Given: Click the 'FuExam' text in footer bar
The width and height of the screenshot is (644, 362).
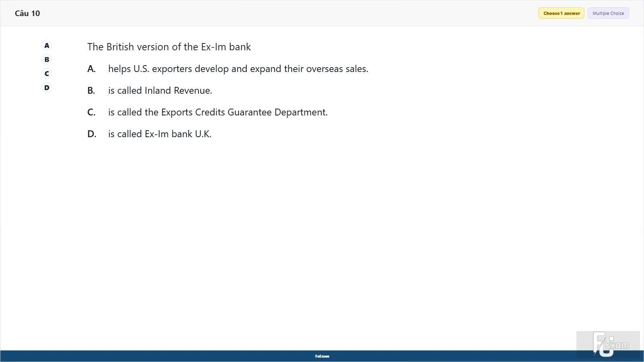Looking at the screenshot, I should [322, 356].
